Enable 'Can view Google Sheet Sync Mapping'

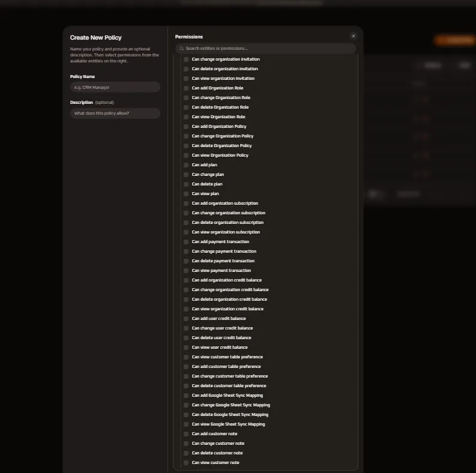186,424
